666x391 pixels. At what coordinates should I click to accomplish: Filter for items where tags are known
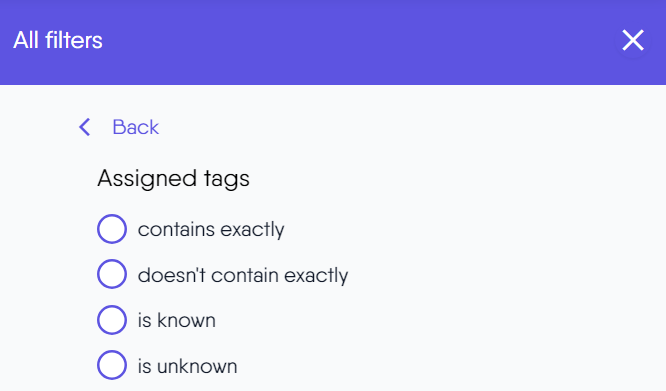112,320
